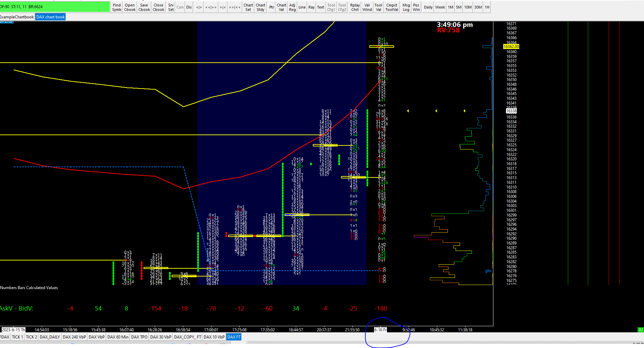This screenshot has height=348, width=644.
Task: Open the DAX 60 Min tab
Action: pyautogui.click(x=118, y=337)
